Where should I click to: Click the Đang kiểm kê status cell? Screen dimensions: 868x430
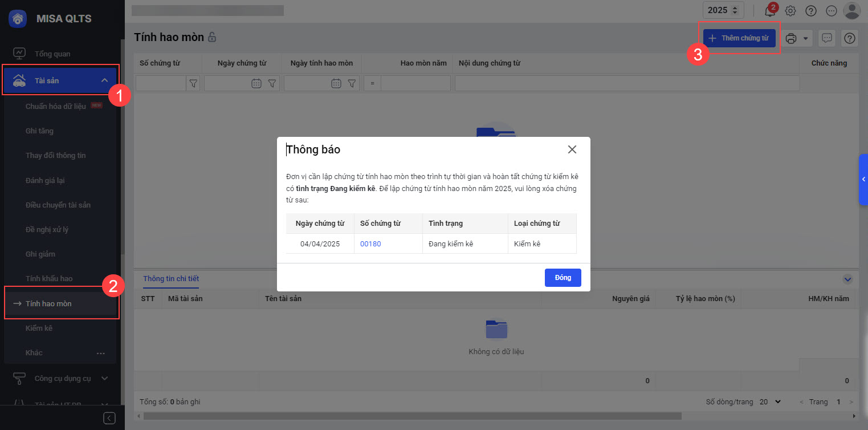(x=465, y=244)
